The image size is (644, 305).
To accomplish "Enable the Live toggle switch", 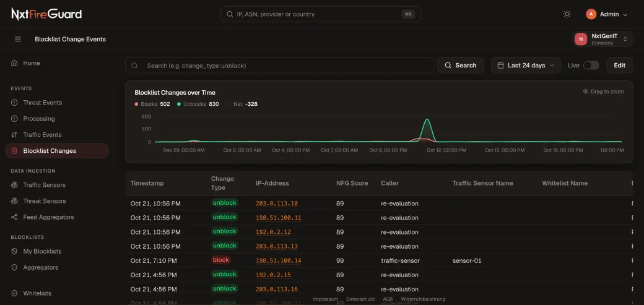I will [x=591, y=66].
